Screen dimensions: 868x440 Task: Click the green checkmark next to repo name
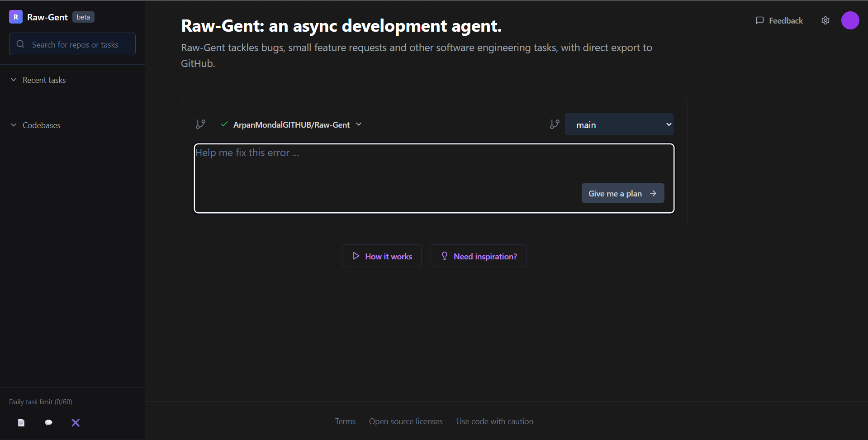224,124
